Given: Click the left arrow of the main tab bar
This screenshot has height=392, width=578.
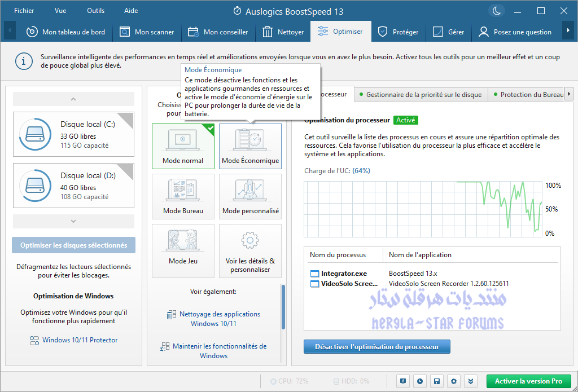Looking at the screenshot, I should click(x=10, y=30).
